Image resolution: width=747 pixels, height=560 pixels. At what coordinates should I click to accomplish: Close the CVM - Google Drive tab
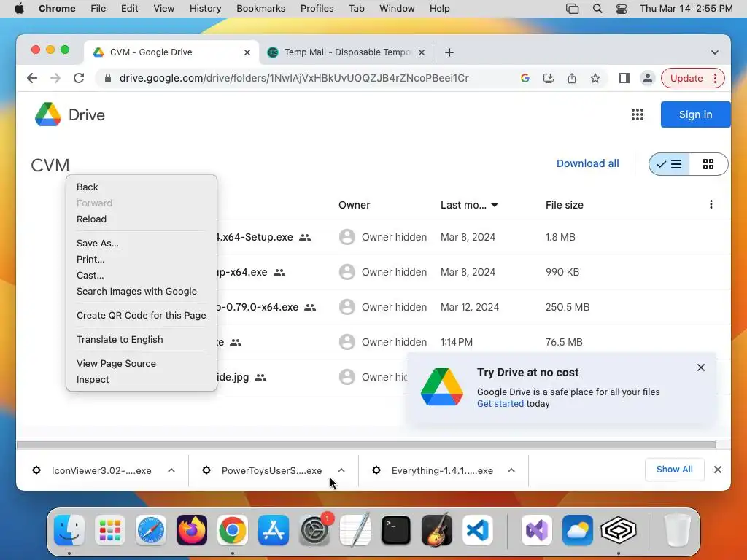(x=247, y=52)
